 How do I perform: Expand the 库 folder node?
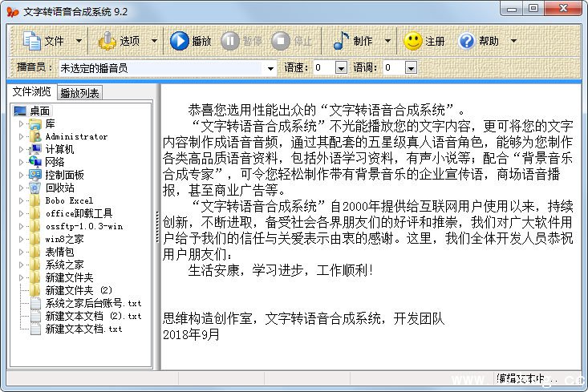click(x=22, y=123)
